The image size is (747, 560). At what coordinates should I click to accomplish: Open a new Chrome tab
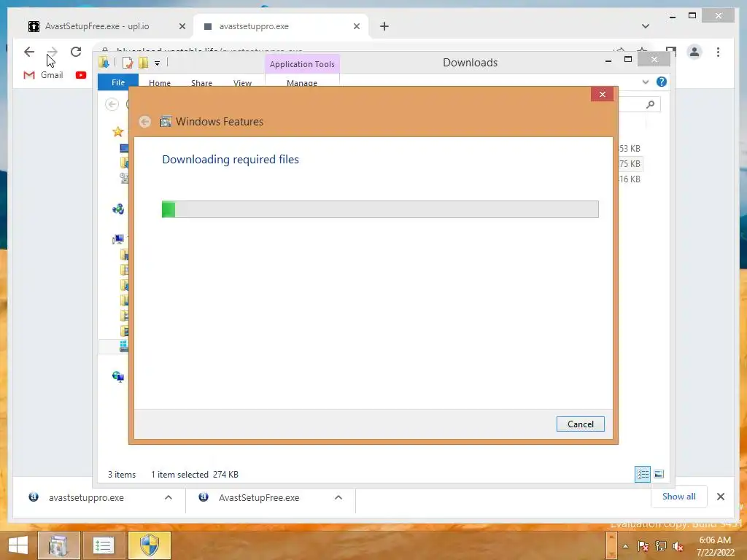384,26
